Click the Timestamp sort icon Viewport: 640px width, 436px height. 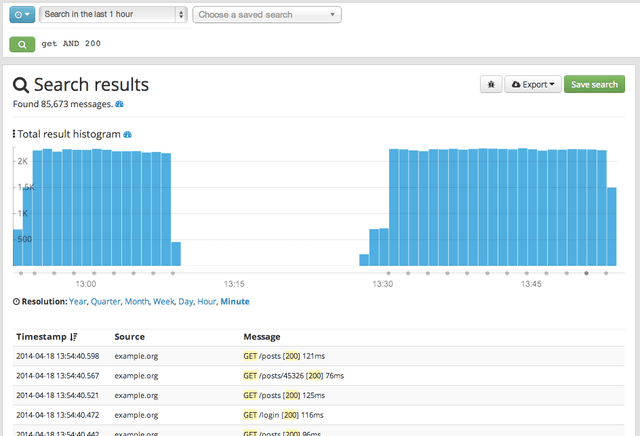click(73, 337)
